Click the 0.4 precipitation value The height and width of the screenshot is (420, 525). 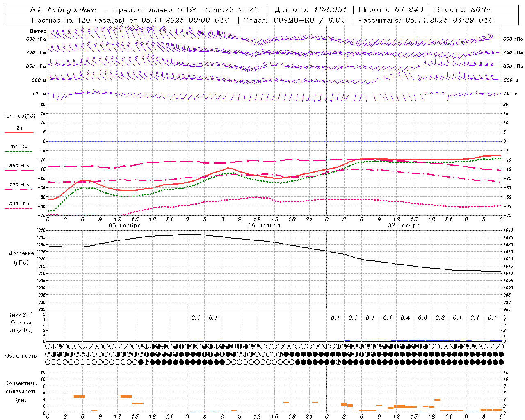tap(405, 318)
